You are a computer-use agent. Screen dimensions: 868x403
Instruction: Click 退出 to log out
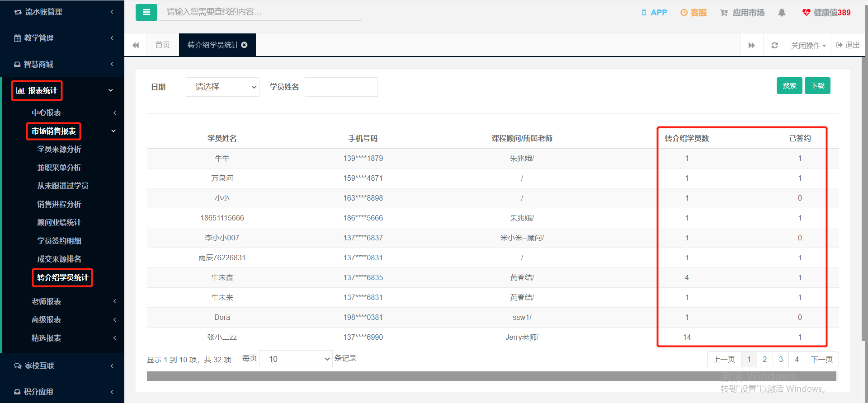(x=848, y=45)
